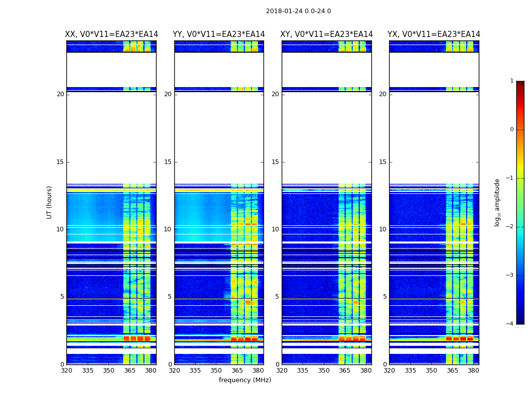
Task: Click the 5 hour tick on YY panel
Action: click(x=169, y=297)
